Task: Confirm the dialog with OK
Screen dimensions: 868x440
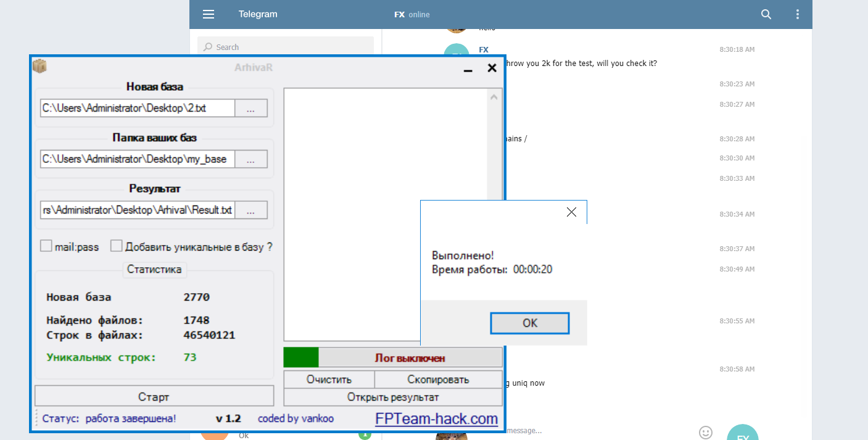Action: click(x=530, y=323)
